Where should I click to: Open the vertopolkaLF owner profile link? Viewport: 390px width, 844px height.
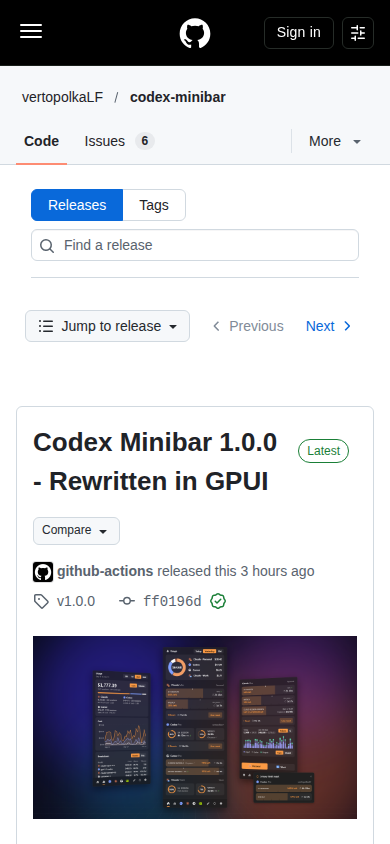(62, 97)
